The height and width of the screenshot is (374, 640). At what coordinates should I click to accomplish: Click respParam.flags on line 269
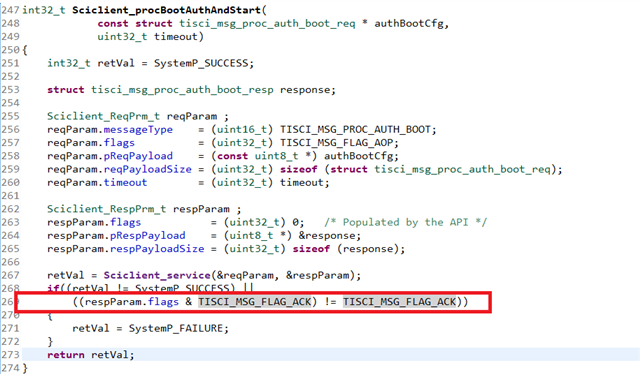132,302
